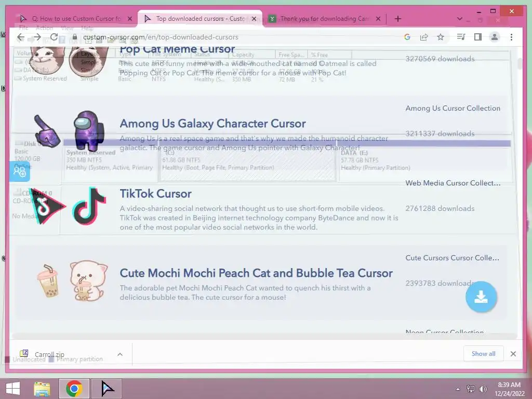Go forward using Chrome's forward arrow
The image size is (532, 399).
pos(37,37)
